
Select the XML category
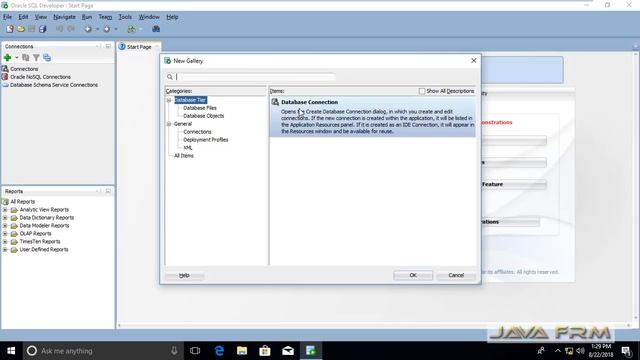(188, 148)
